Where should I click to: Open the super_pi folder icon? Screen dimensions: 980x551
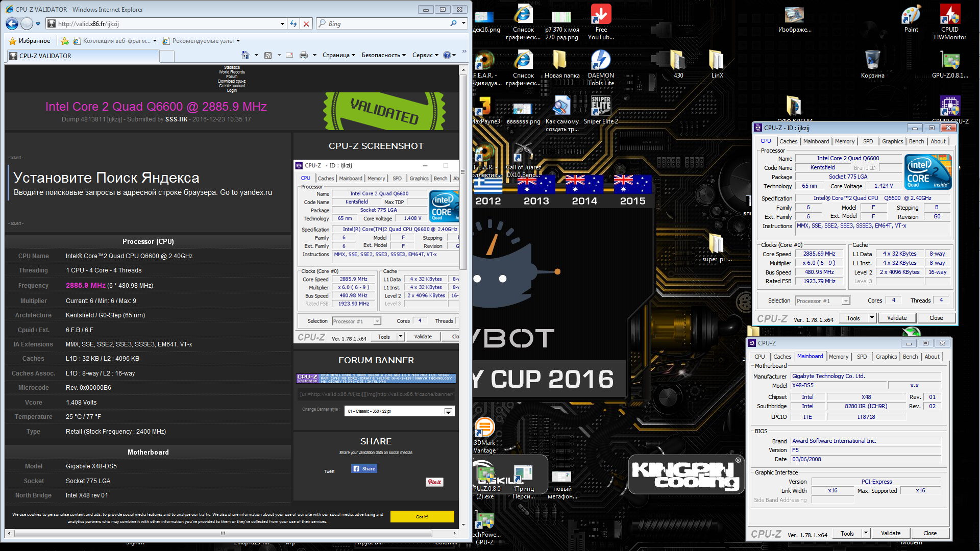pos(717,249)
